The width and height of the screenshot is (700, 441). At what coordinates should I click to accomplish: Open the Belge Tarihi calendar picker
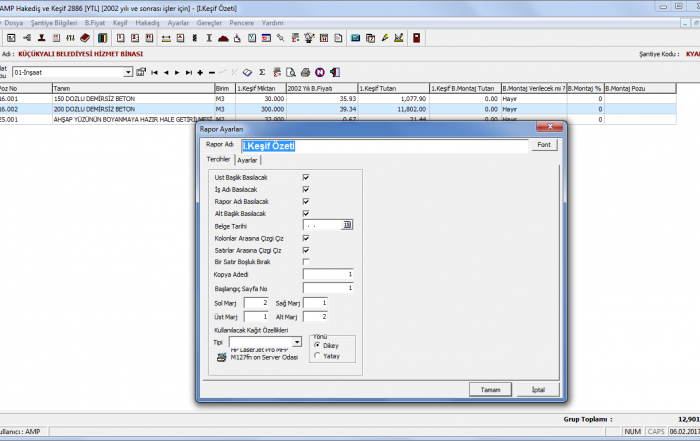(x=348, y=225)
